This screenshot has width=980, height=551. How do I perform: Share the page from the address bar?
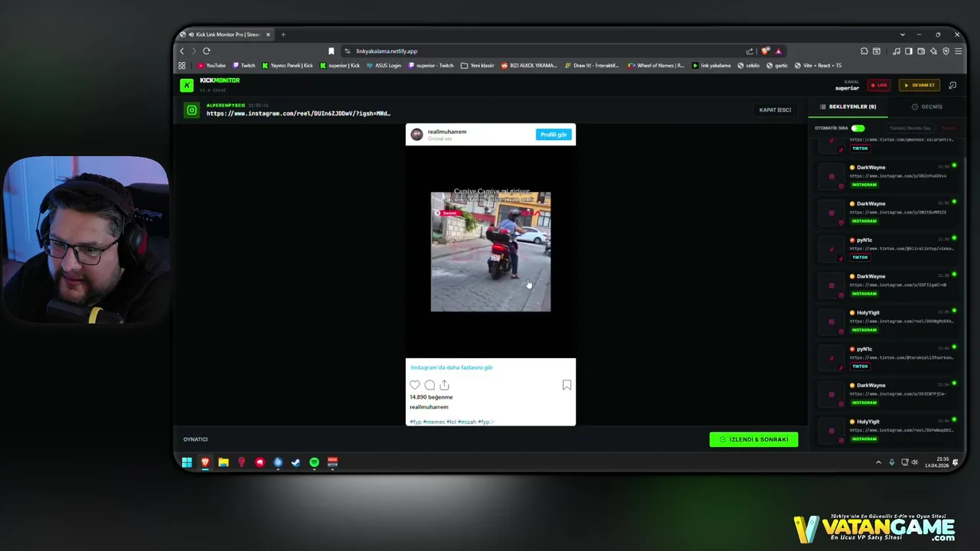[750, 51]
